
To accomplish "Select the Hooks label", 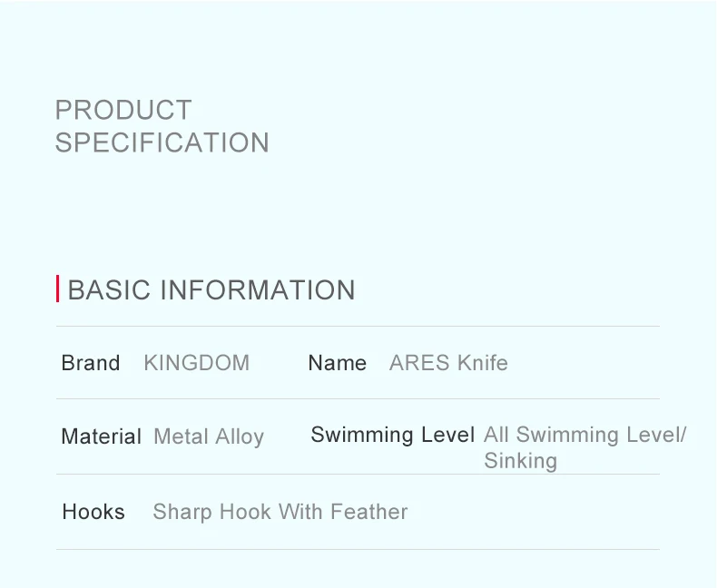I will tap(93, 512).
